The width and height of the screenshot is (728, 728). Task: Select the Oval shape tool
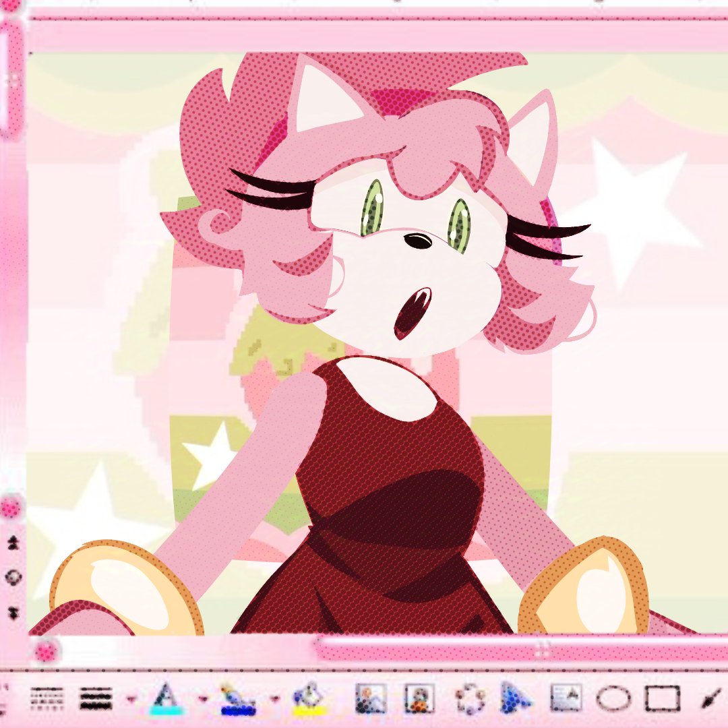coord(613,698)
